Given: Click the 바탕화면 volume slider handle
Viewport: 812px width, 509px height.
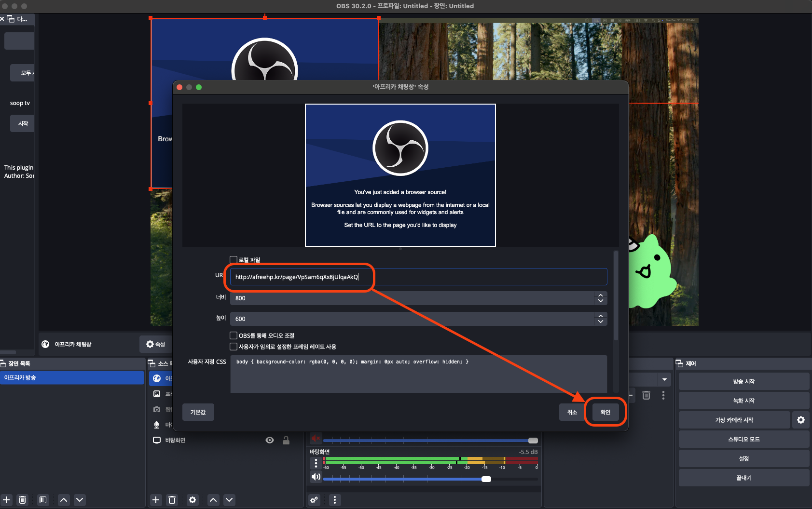Looking at the screenshot, I should tap(486, 479).
